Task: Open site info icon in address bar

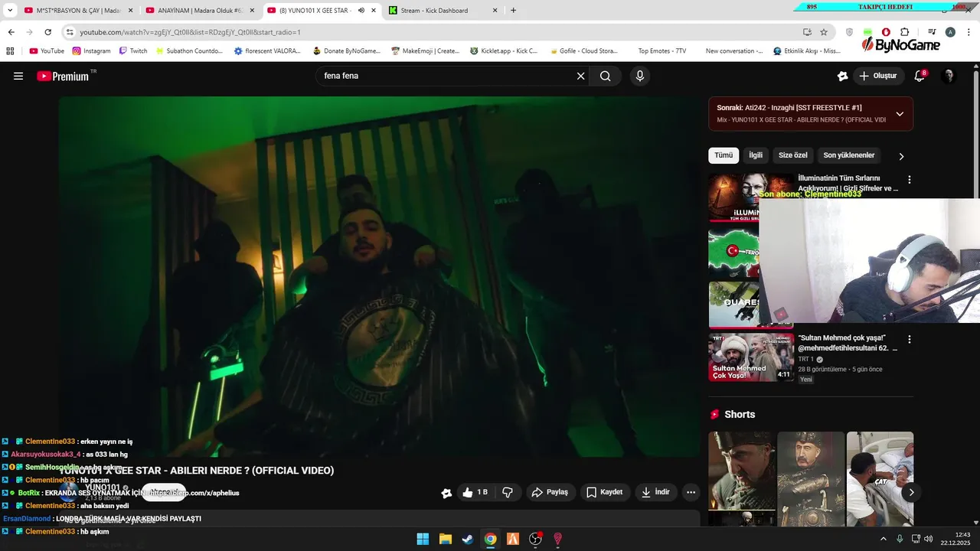Action: pyautogui.click(x=70, y=32)
